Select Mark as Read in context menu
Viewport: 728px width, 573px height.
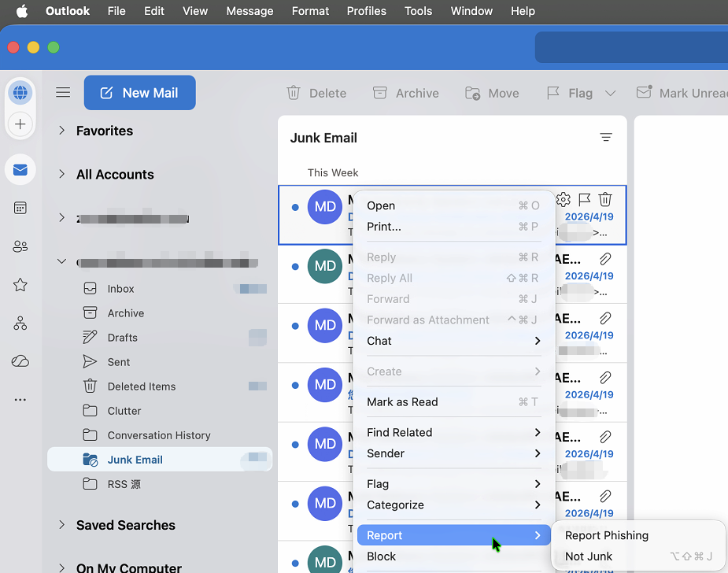(x=402, y=401)
